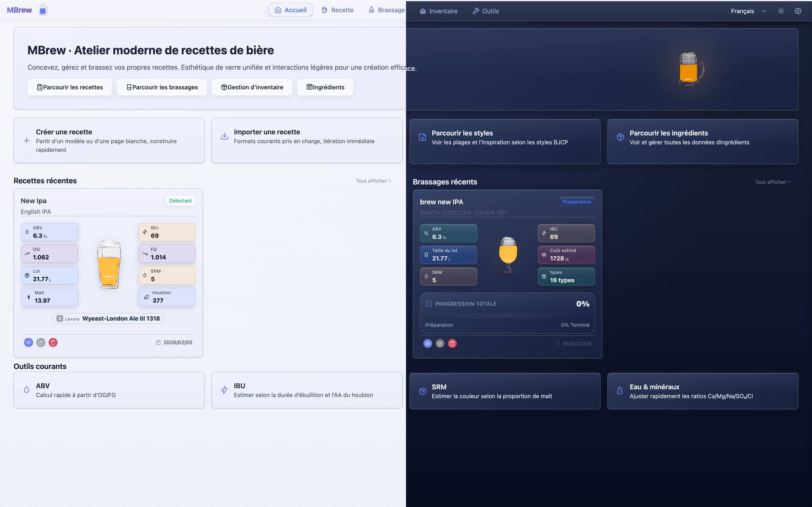Delete brew new IPA batch trash icon
The height and width of the screenshot is (507, 812).
[452, 343]
